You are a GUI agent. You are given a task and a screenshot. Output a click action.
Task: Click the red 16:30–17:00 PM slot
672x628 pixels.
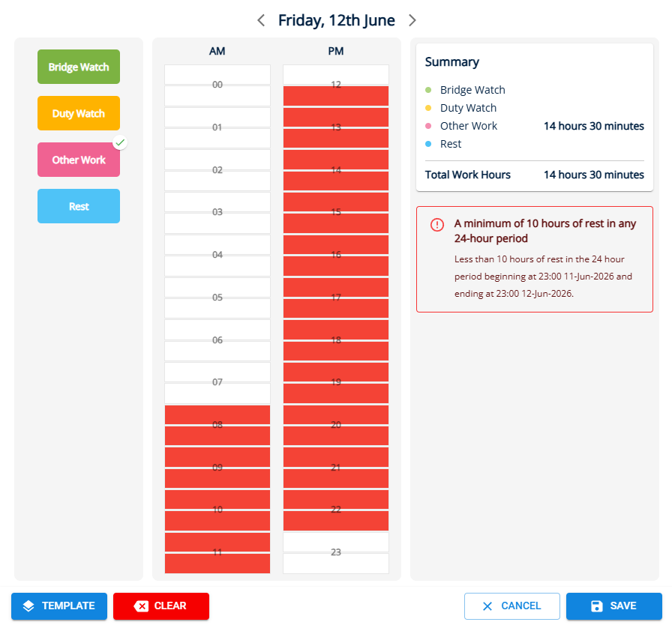[x=336, y=266]
